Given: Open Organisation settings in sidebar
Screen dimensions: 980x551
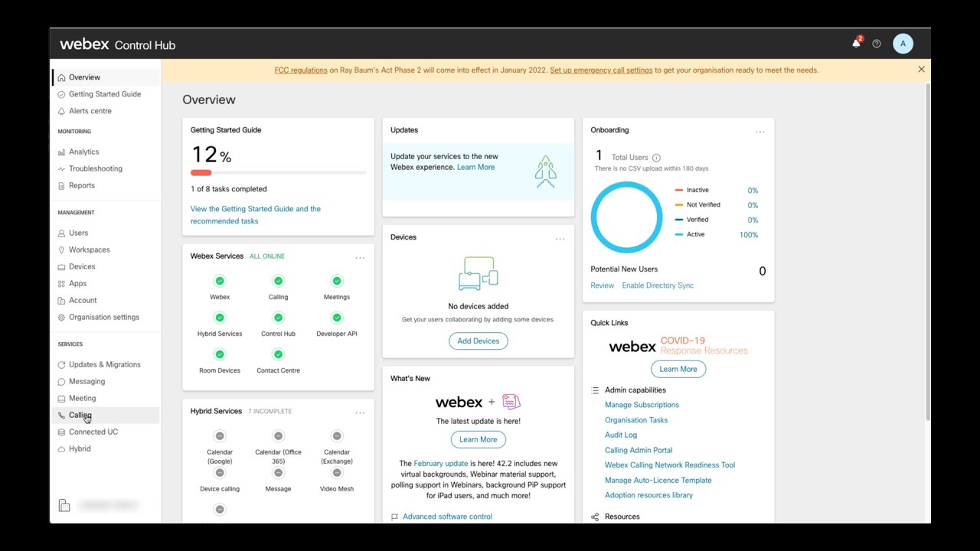Looking at the screenshot, I should click(x=106, y=317).
